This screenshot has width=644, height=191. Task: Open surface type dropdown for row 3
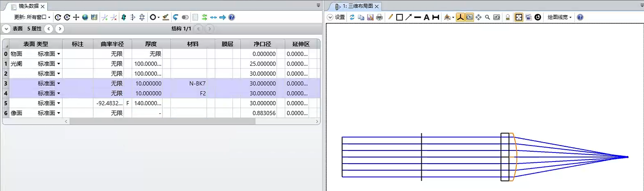pos(59,83)
